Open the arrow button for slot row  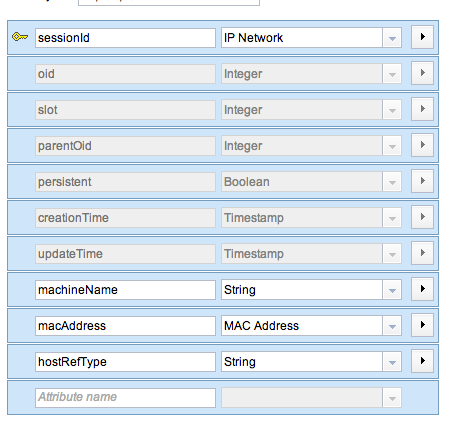coord(422,109)
